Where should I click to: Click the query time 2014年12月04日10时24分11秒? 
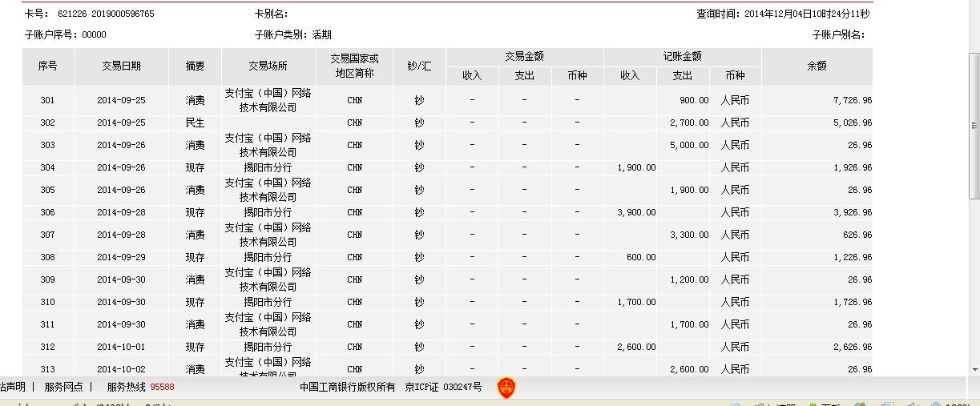808,14
